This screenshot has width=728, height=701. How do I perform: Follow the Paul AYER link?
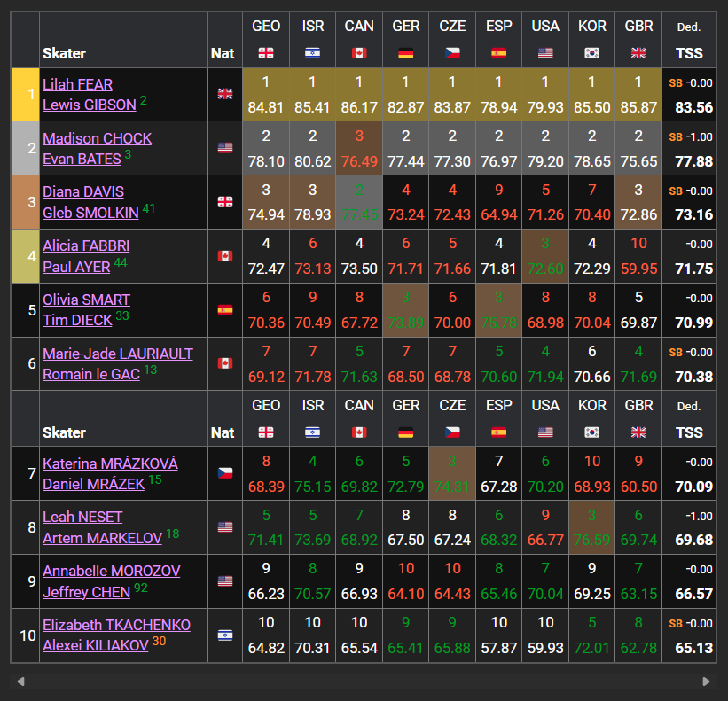[x=75, y=266]
